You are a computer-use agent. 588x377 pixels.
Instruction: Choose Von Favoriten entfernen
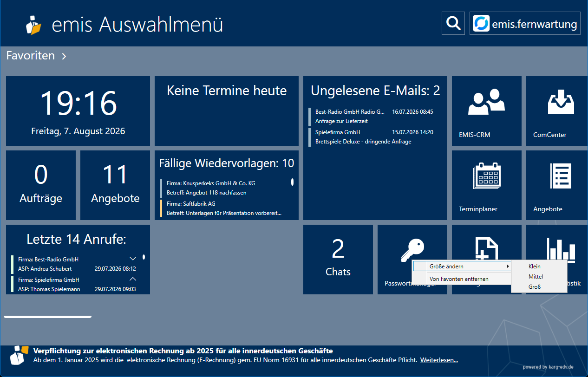click(462, 279)
